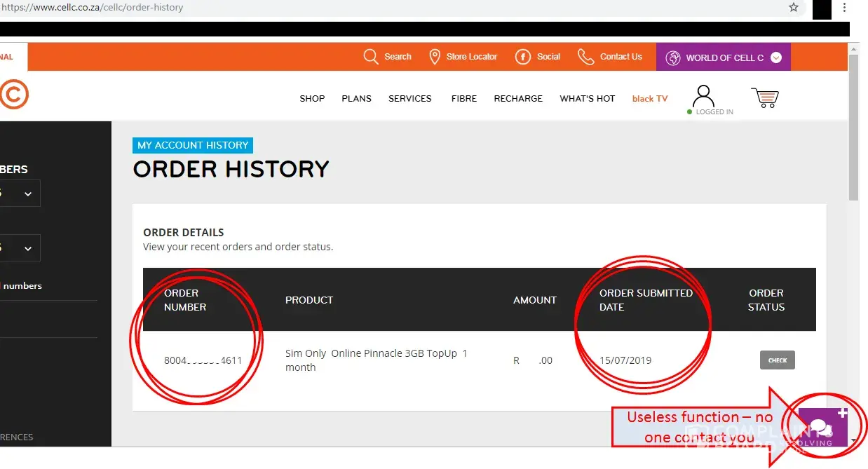This screenshot has width=868, height=469.
Task: Click the Cell C logo
Action: click(13, 94)
